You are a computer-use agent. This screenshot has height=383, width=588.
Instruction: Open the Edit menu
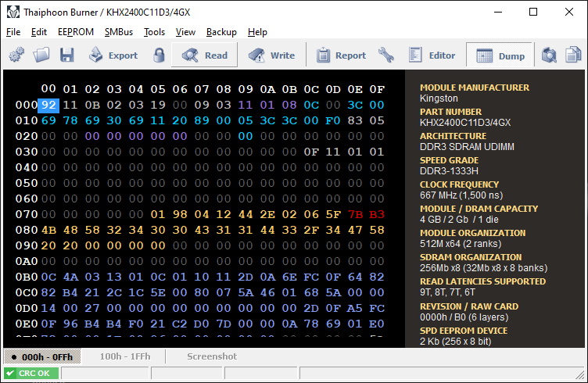pyautogui.click(x=38, y=32)
